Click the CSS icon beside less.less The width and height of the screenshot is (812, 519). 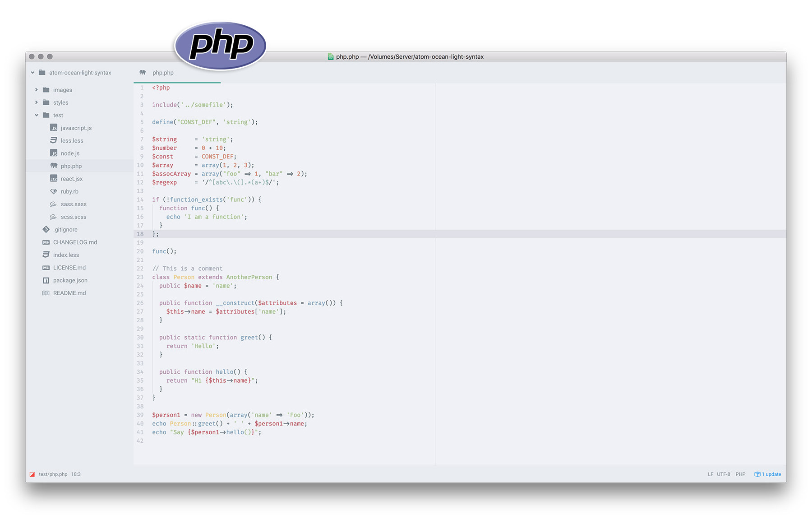pos(54,140)
